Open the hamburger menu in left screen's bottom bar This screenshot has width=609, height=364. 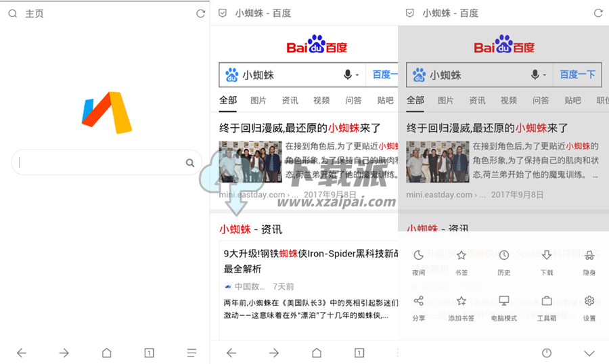[x=191, y=352]
